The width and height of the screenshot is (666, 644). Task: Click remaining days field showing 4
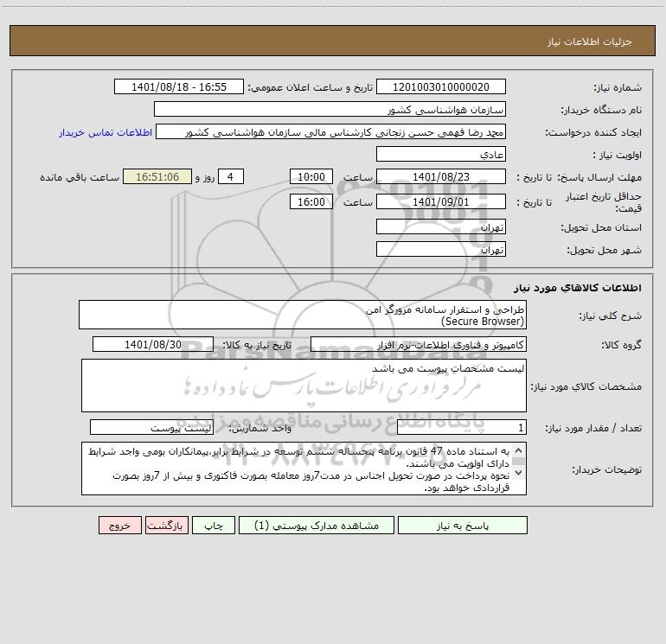(231, 176)
